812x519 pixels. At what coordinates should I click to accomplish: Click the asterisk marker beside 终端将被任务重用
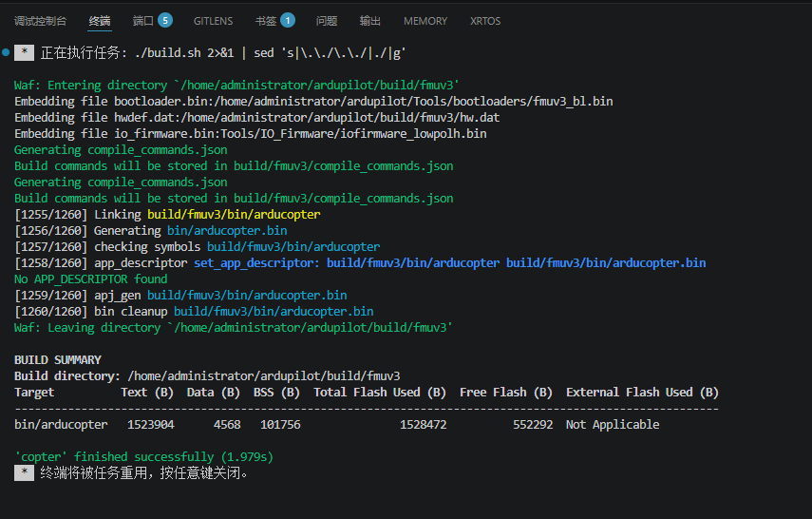pos(24,472)
